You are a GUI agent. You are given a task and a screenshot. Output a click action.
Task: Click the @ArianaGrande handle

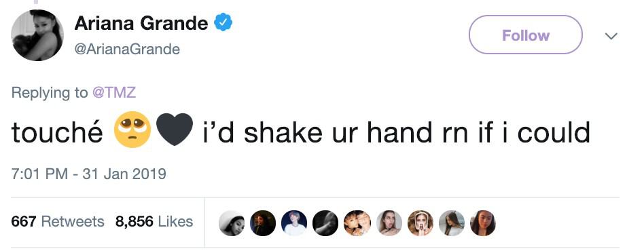[127, 50]
